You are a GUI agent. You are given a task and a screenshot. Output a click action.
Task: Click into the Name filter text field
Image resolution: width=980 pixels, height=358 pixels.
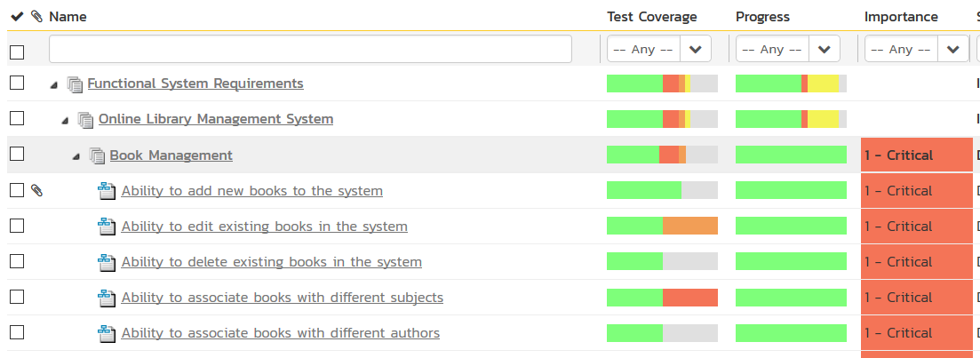[310, 50]
